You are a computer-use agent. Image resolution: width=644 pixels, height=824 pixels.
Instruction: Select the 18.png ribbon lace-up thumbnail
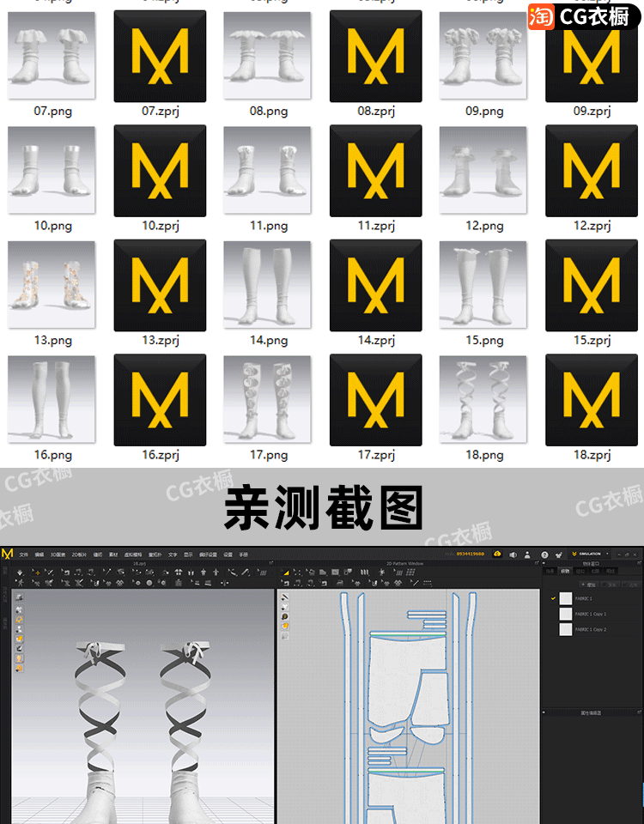[483, 399]
